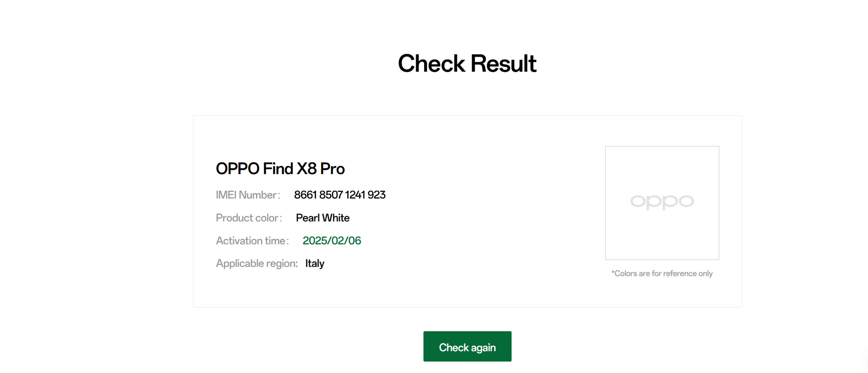Click the word Result in the heading
This screenshot has height=373, width=868.
point(503,64)
